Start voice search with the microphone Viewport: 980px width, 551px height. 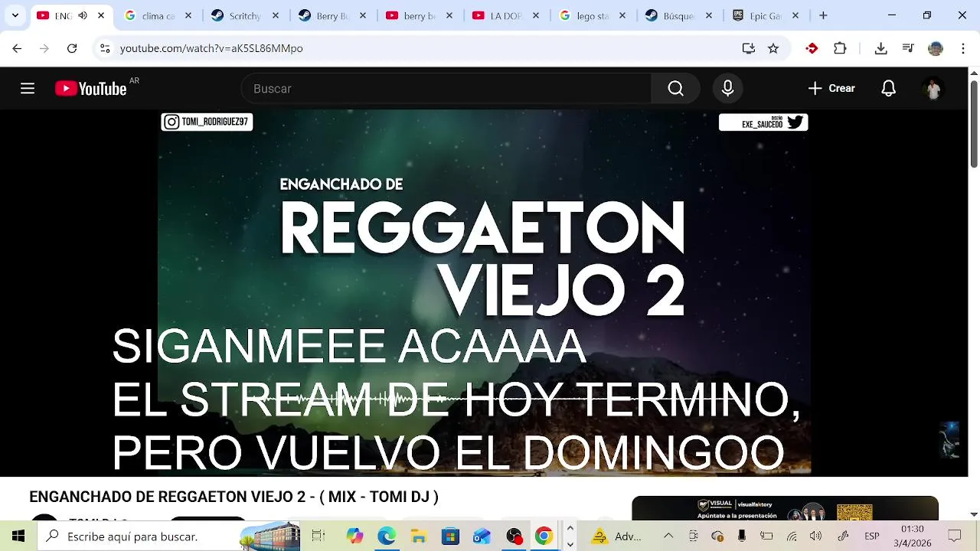727,89
